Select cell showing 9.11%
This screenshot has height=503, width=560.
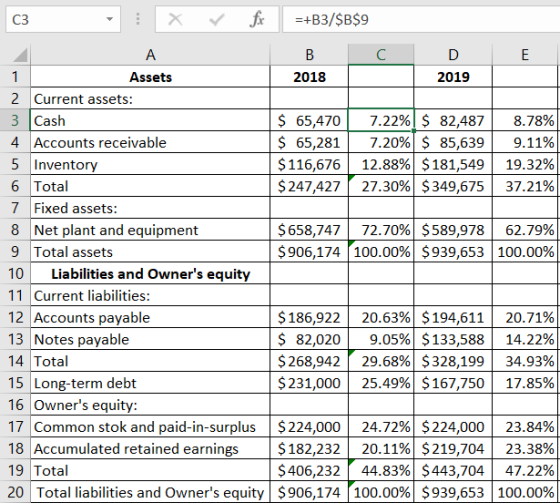pyautogui.click(x=524, y=142)
